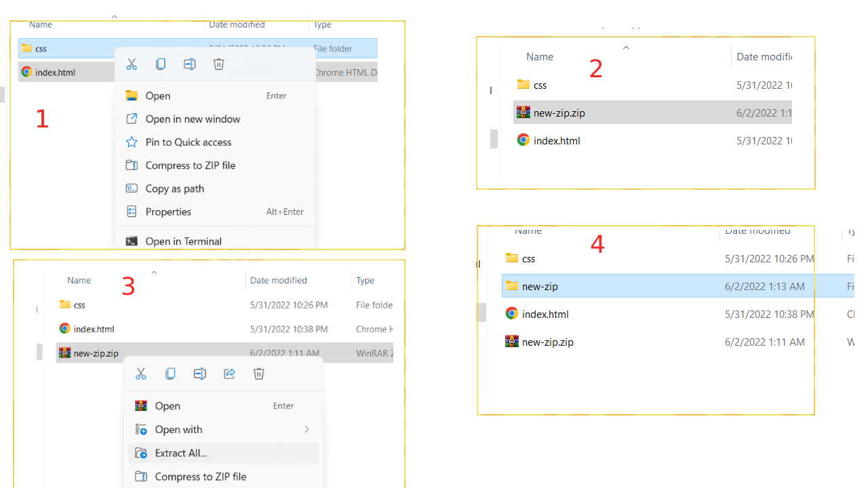Click Chrome icon of index.html in panel 2
This screenshot has height=488, width=868.
coord(524,140)
